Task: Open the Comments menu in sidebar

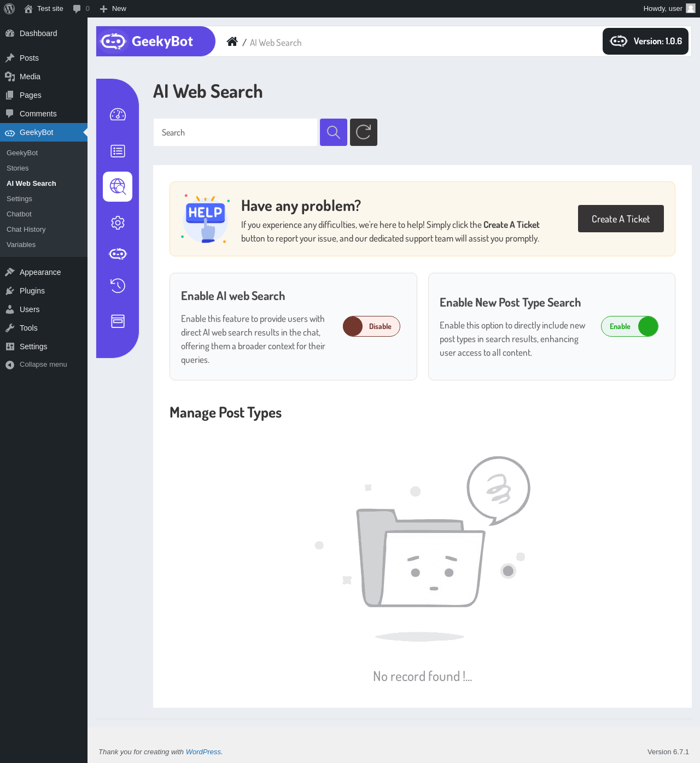Action: point(44,114)
